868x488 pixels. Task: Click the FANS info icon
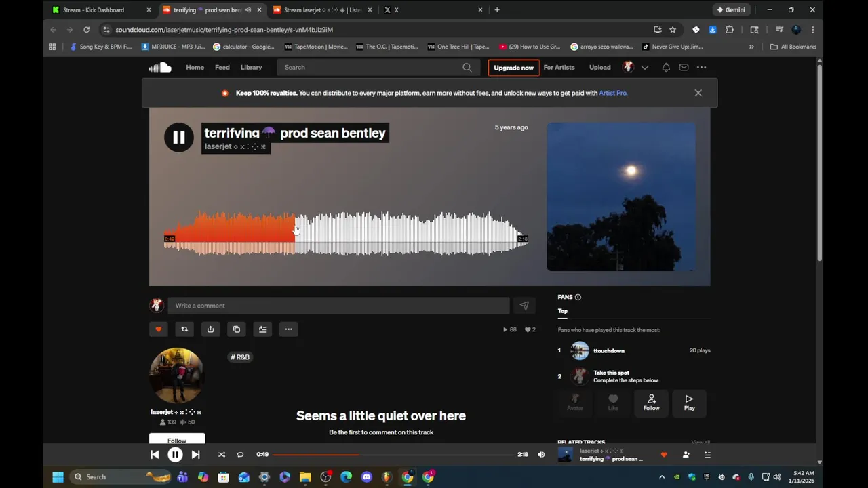(x=578, y=297)
